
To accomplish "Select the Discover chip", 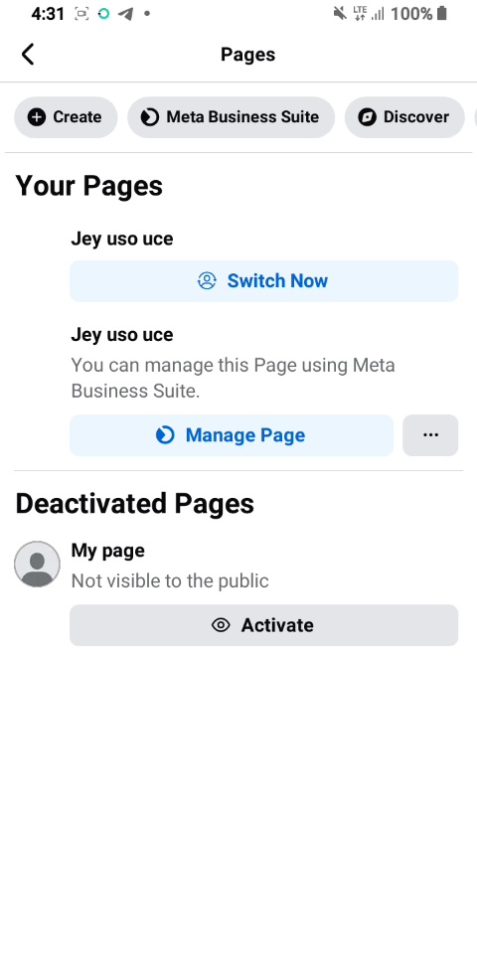I will (x=404, y=117).
